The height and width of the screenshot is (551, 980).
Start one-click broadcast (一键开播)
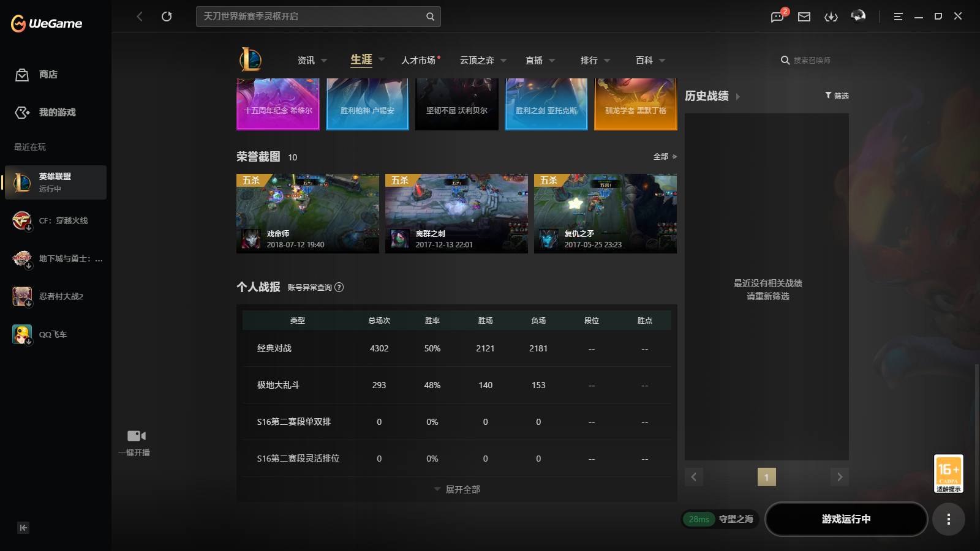point(135,443)
